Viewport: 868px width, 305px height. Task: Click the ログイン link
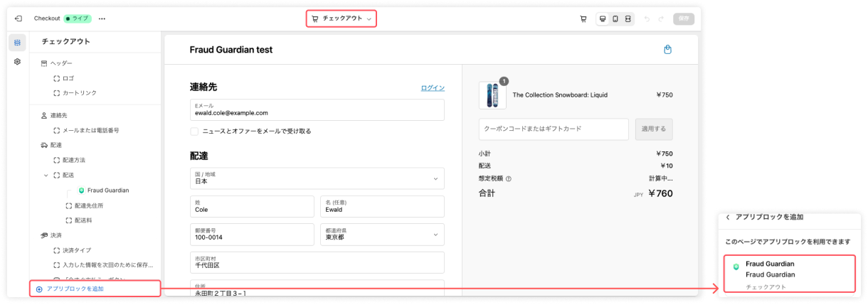(x=433, y=88)
